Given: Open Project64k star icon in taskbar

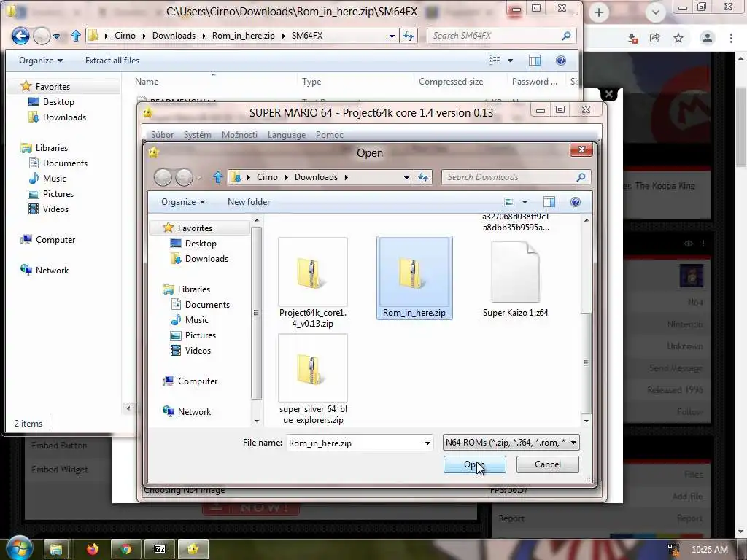Looking at the screenshot, I should [193, 550].
